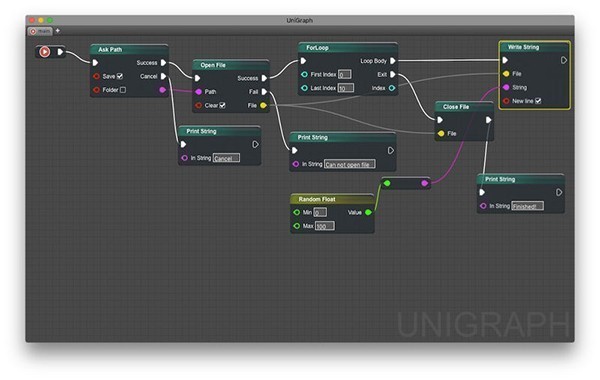This screenshot has width=600, height=380.
Task: Click the yellow File input pin on Close File
Action: pos(441,134)
